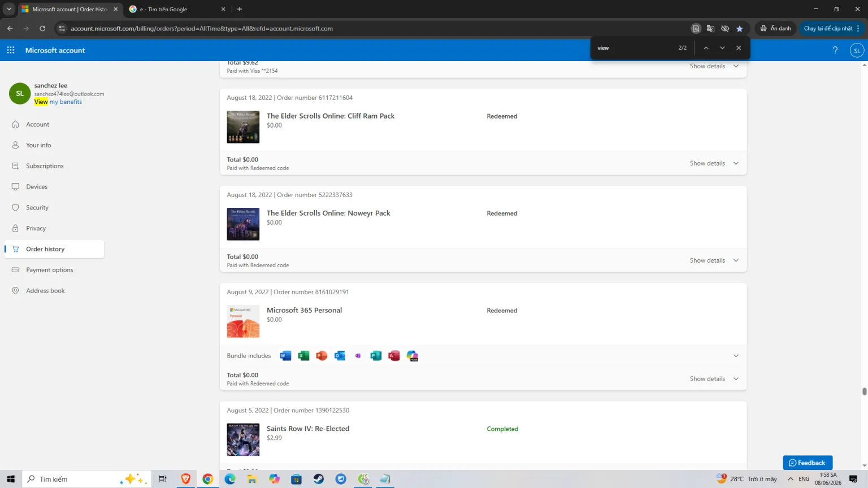Click the Microsoft 365 Personal thumbnail
The width and height of the screenshot is (868, 488).
[243, 321]
